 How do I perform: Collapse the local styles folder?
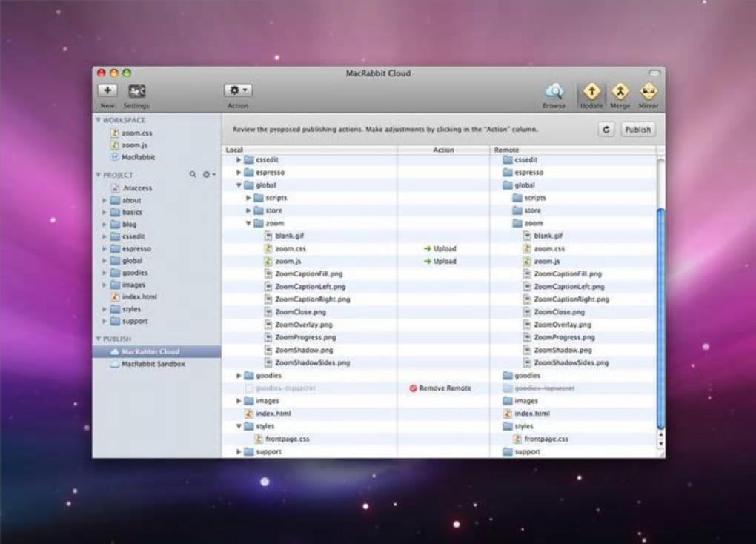[x=239, y=426]
